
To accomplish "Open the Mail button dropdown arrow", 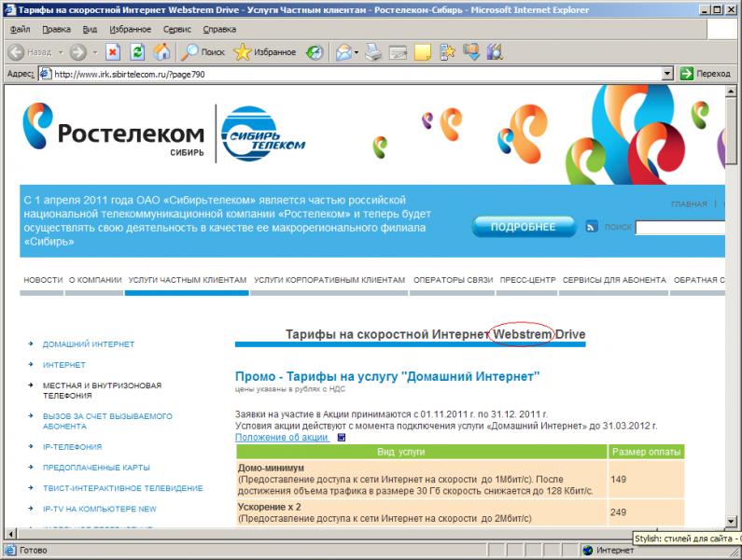I will (x=357, y=52).
